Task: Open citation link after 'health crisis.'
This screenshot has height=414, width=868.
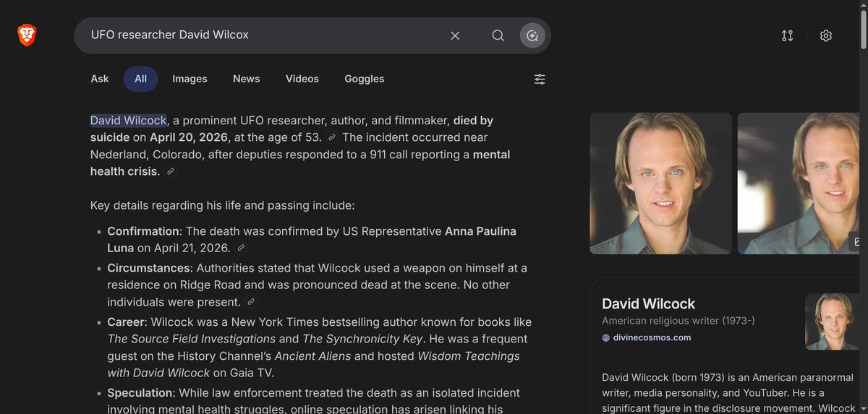Action: click(x=170, y=171)
